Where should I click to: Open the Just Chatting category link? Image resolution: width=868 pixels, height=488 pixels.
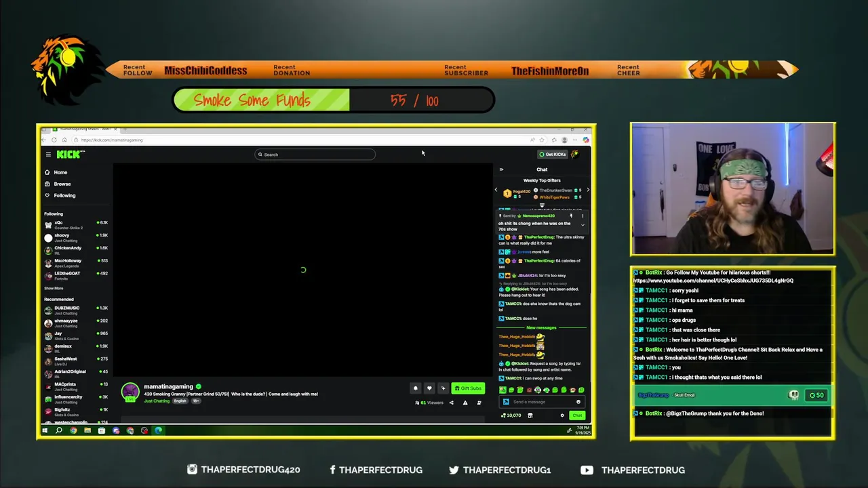(157, 401)
